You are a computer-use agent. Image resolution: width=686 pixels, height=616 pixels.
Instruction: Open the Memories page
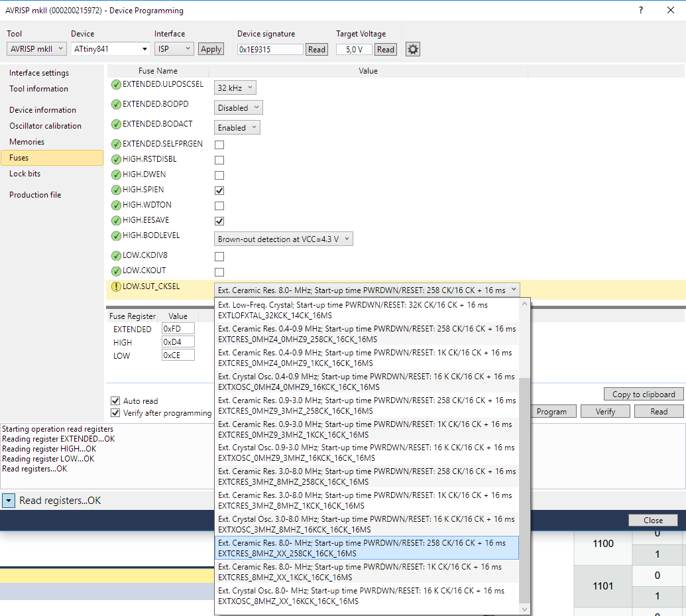[27, 141]
